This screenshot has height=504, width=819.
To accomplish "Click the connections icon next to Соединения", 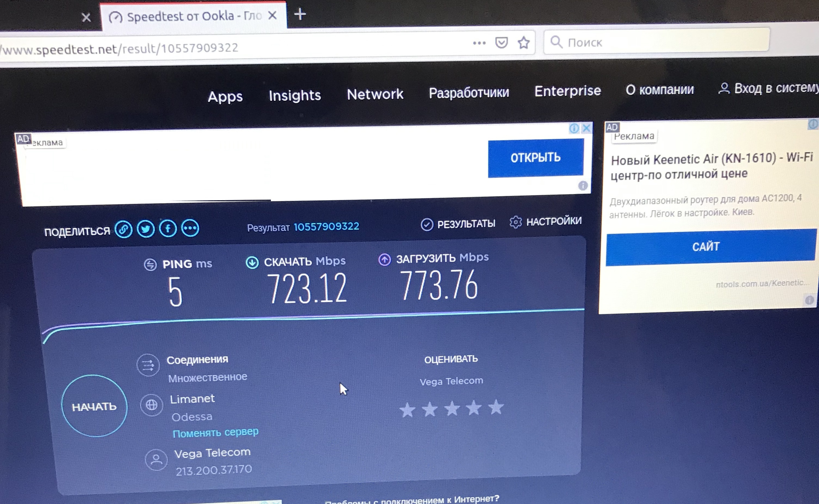I will coord(148,365).
